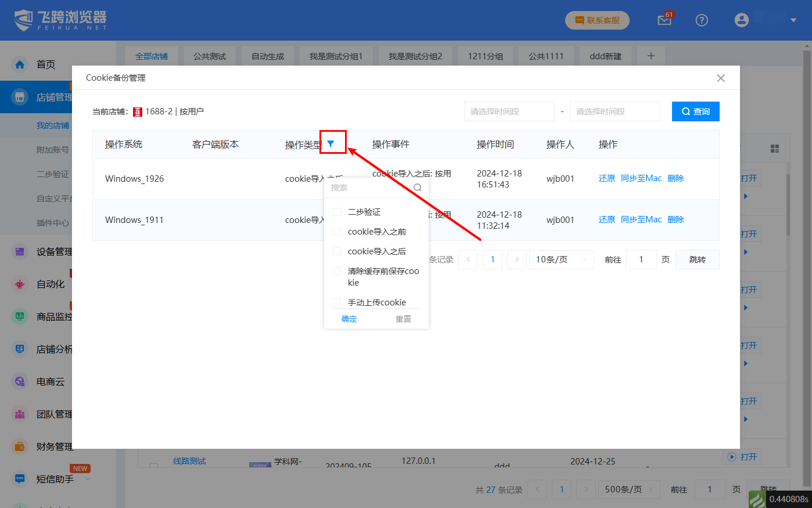Click the filter funnel icon beside 操作类型

click(x=330, y=144)
